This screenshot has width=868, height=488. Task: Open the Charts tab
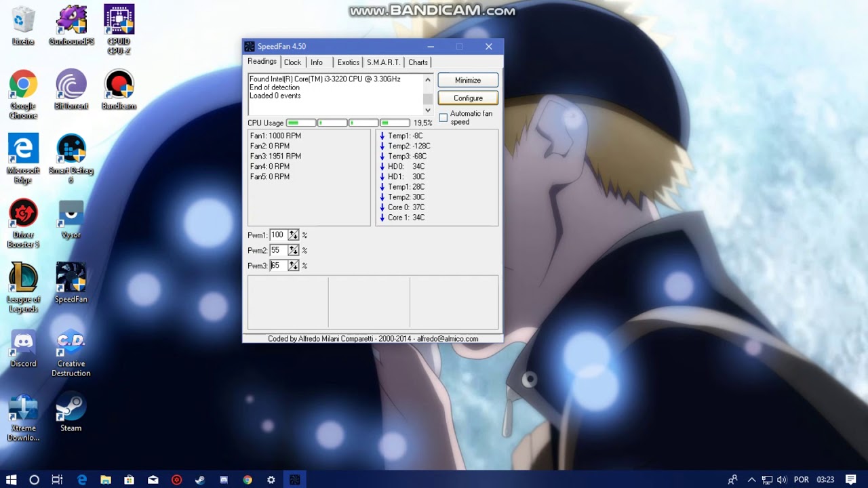point(418,62)
